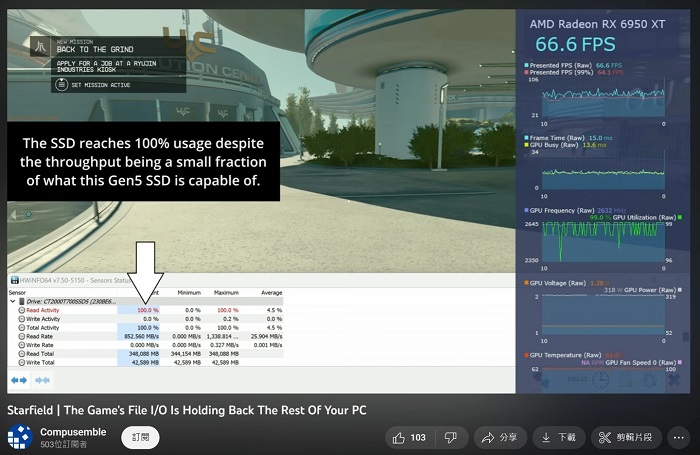Select the Total Activity sensor row
The height and width of the screenshot is (455, 700).
coord(146,327)
